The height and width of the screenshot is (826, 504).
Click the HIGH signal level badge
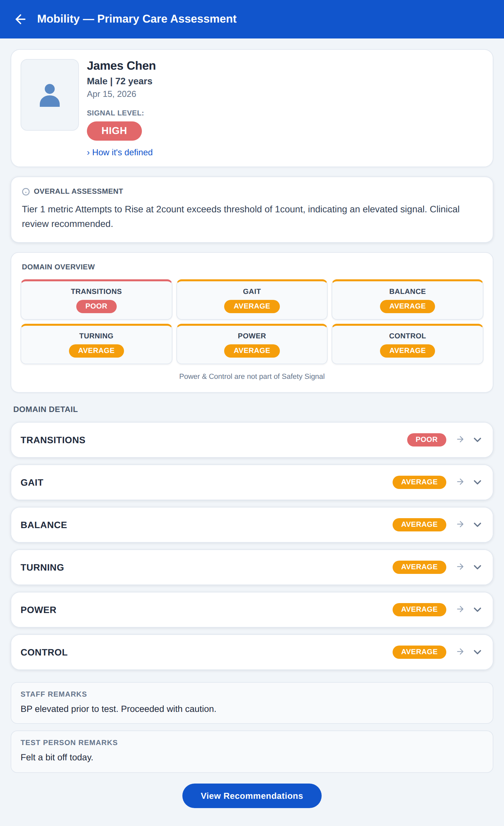coord(114,131)
